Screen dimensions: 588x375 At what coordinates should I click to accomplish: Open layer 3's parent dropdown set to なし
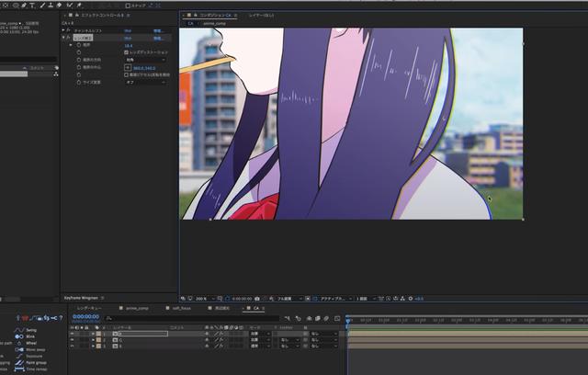[323, 347]
